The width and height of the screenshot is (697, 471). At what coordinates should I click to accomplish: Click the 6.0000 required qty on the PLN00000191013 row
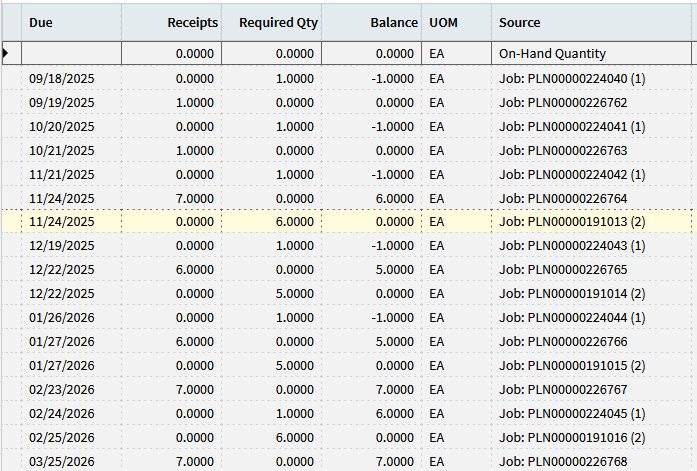pos(272,221)
